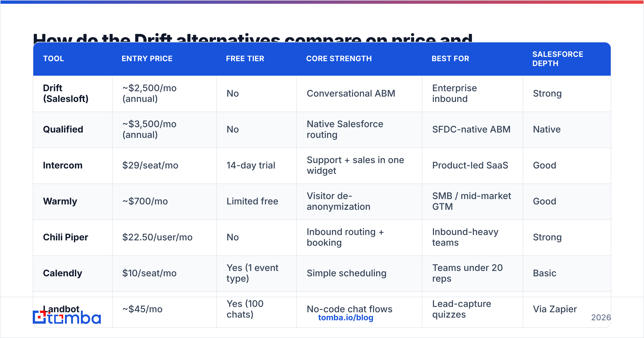This screenshot has width=644, height=338.
Task: Click Good in the Intercom row
Action: click(545, 165)
